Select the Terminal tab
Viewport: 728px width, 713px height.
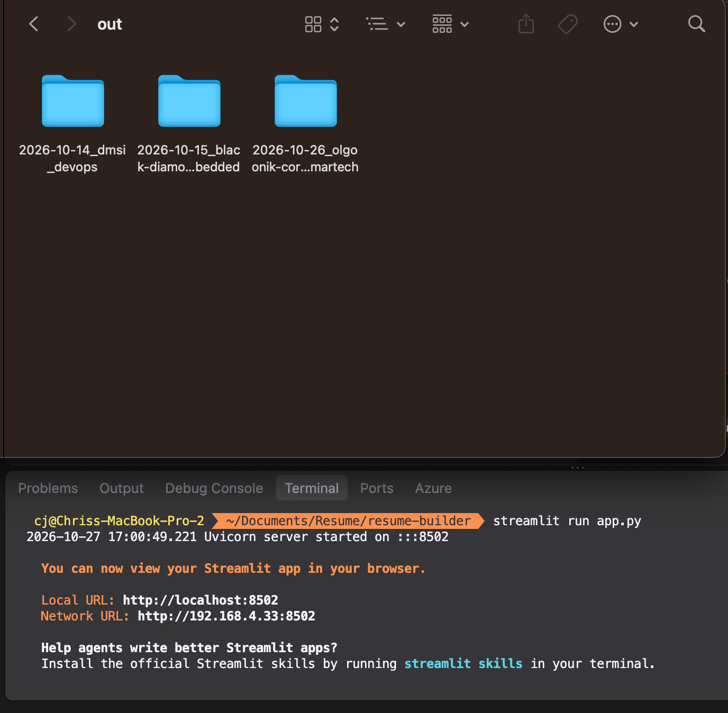[312, 488]
